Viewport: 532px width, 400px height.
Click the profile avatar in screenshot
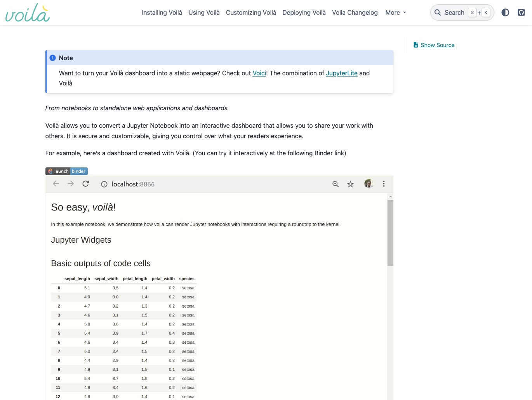tap(368, 184)
